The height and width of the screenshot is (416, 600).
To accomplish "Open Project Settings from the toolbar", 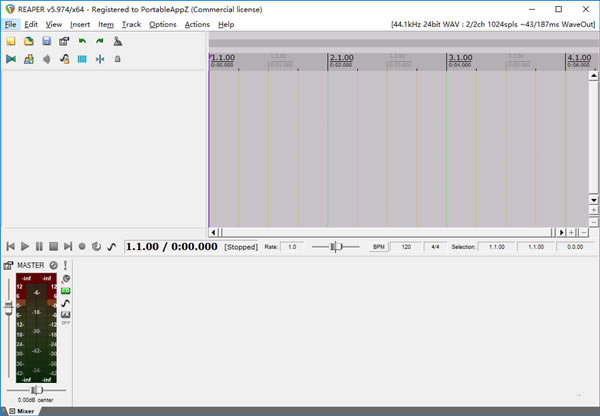I will coord(64,41).
